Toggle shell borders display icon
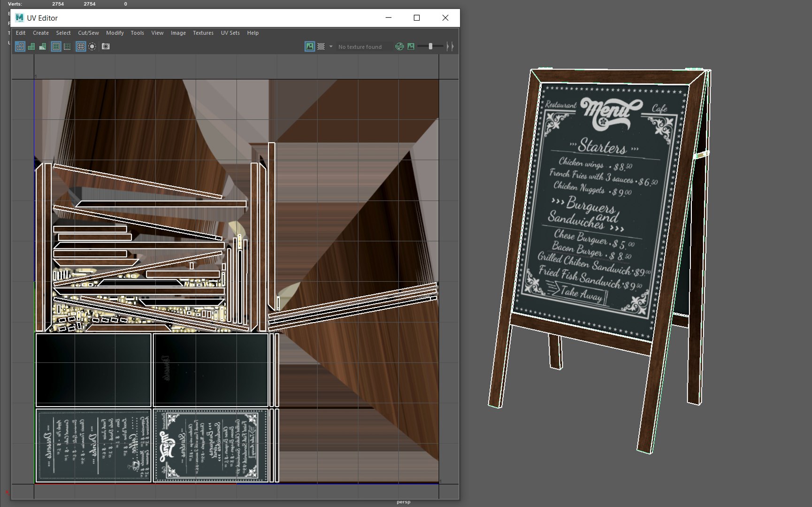This screenshot has width=812, height=507. (x=68, y=46)
